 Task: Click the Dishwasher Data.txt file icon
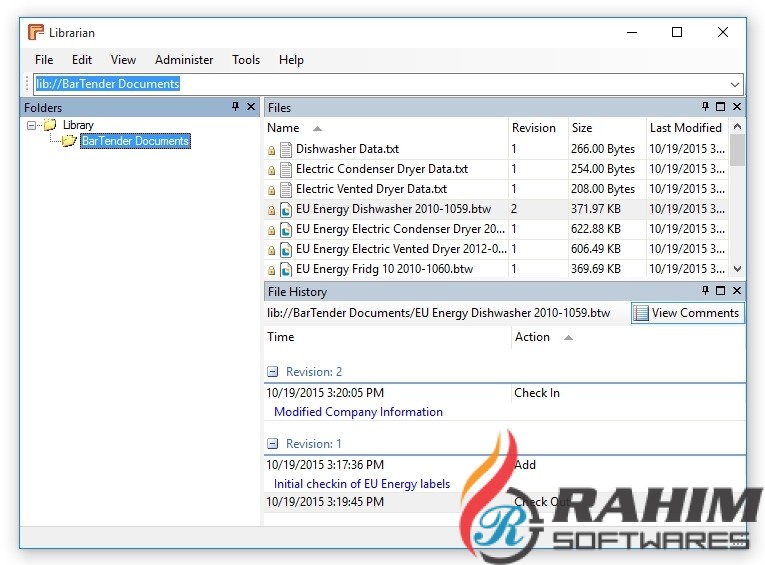click(x=286, y=149)
